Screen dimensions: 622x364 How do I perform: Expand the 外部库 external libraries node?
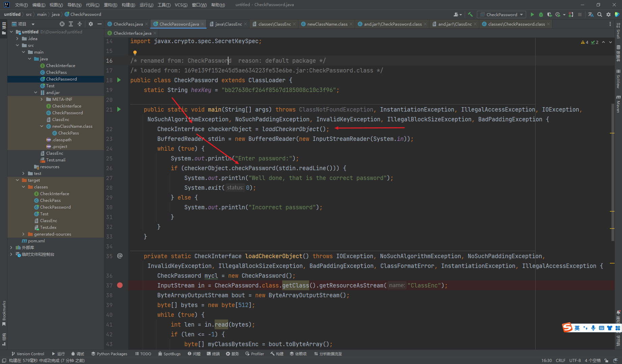(x=11, y=247)
